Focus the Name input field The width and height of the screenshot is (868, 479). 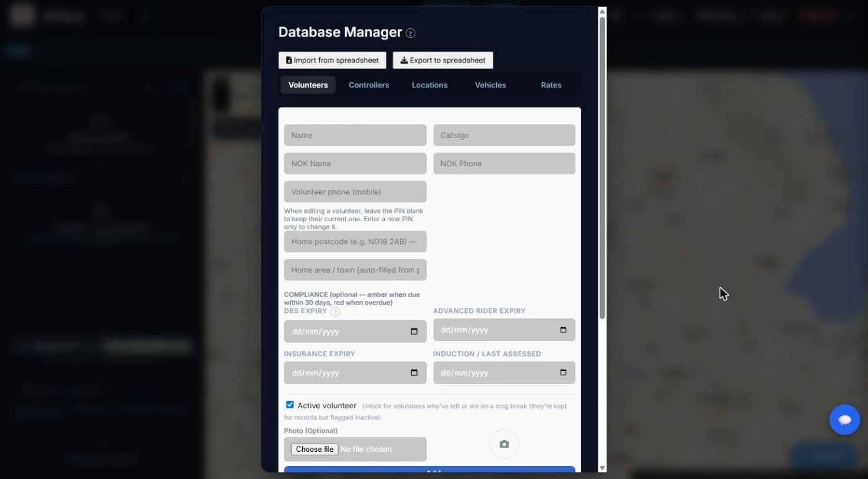tap(355, 135)
